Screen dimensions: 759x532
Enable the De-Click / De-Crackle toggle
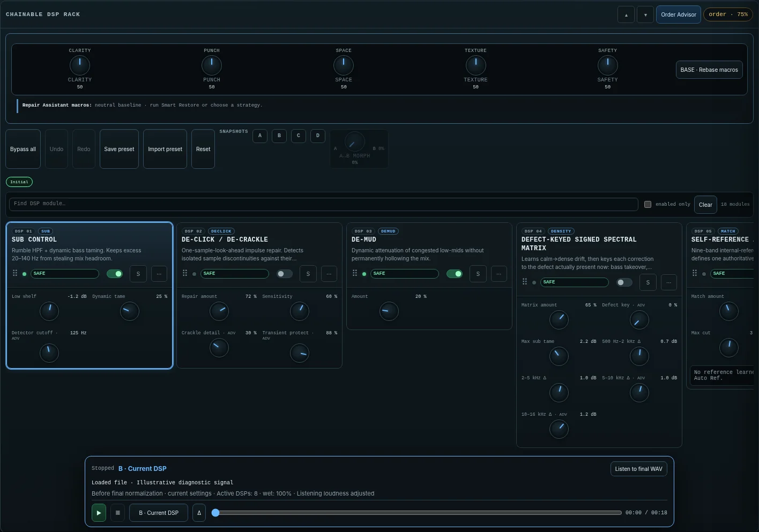click(x=285, y=274)
